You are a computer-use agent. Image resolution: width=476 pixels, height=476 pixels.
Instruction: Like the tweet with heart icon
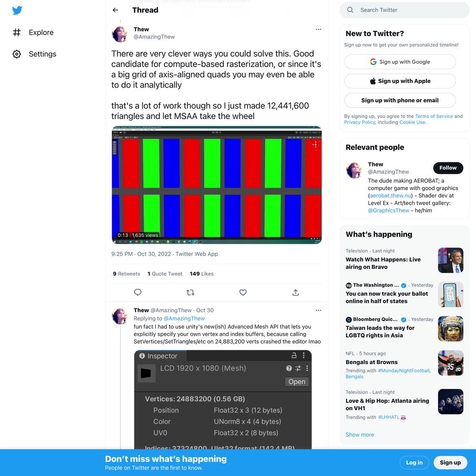pos(243,292)
